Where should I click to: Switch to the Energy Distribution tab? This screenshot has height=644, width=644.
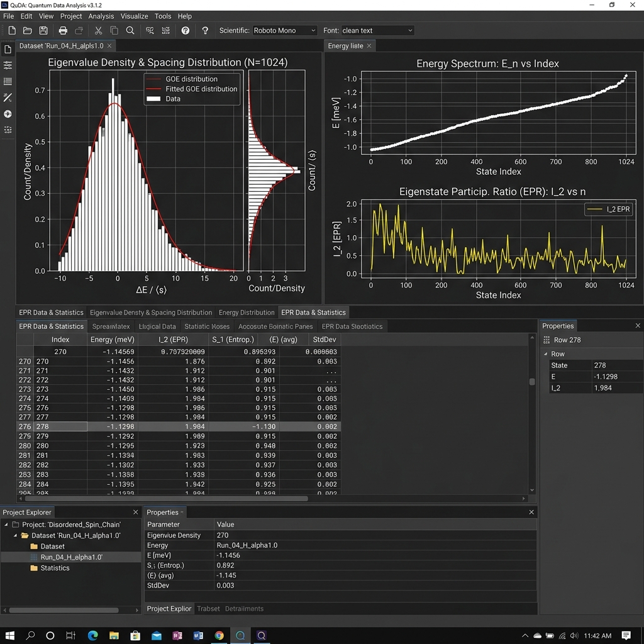247,313
